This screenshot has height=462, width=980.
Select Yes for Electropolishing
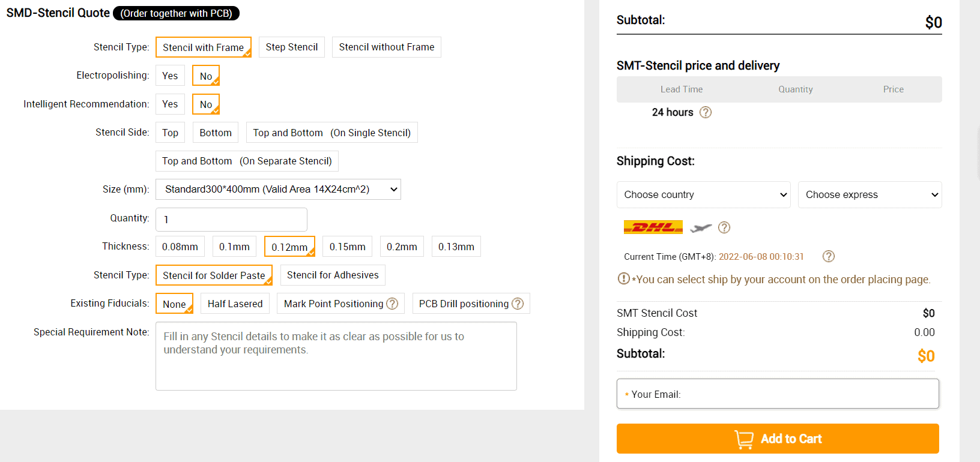coord(170,76)
